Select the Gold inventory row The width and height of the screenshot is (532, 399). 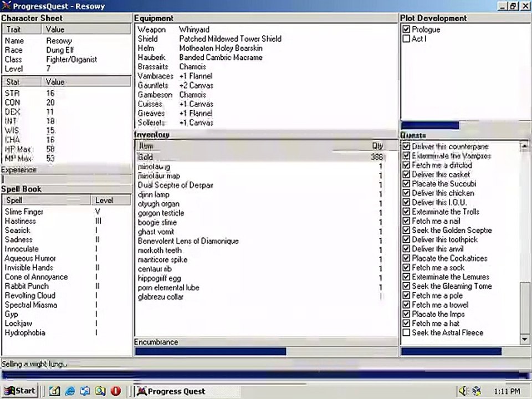click(x=260, y=157)
